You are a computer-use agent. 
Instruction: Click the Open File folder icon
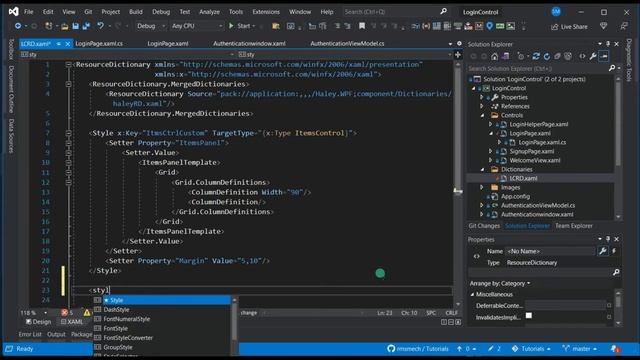(64, 26)
